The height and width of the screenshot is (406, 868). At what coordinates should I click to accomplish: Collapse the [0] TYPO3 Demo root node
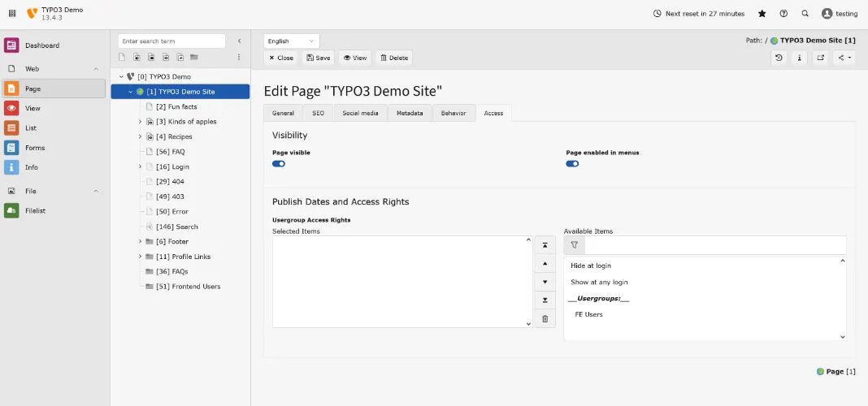click(122, 77)
